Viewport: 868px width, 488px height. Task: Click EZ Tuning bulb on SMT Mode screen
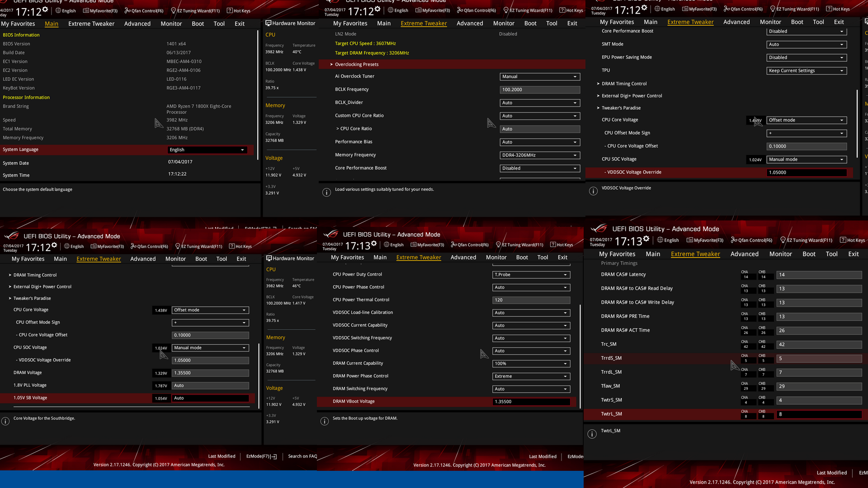(x=773, y=9)
